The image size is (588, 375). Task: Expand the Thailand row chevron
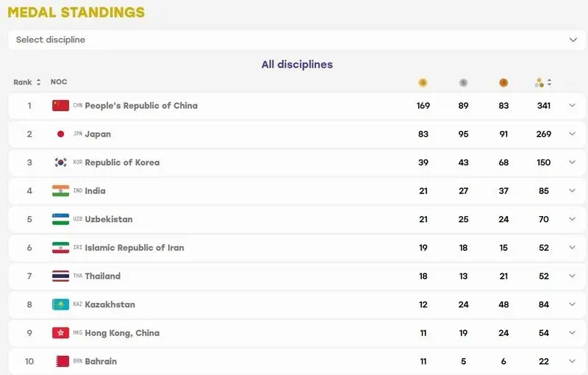[573, 276]
